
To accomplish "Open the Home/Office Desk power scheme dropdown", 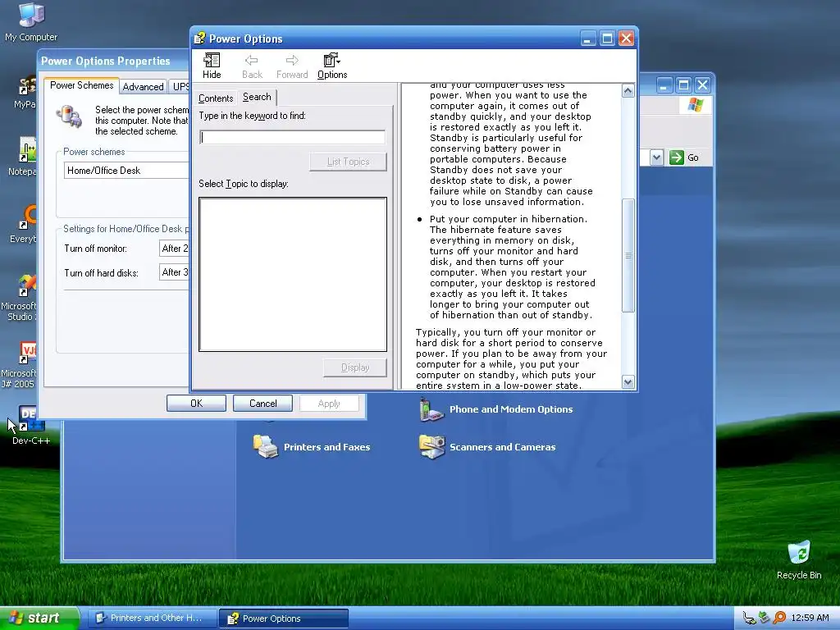I will [x=127, y=171].
